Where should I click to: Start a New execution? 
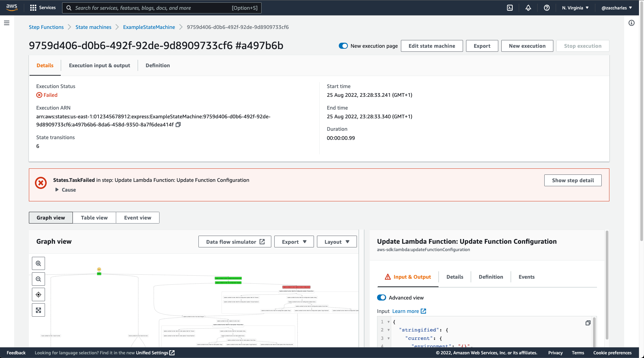(527, 46)
